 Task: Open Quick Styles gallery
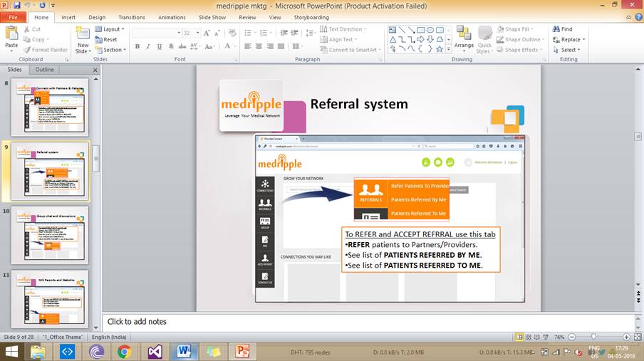tap(484, 38)
